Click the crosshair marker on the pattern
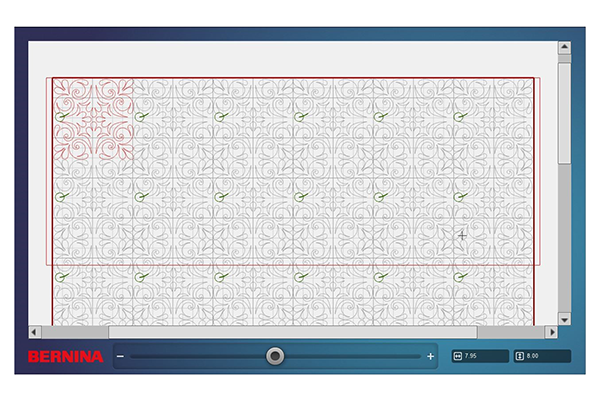This screenshot has height=400, width=600. click(462, 236)
